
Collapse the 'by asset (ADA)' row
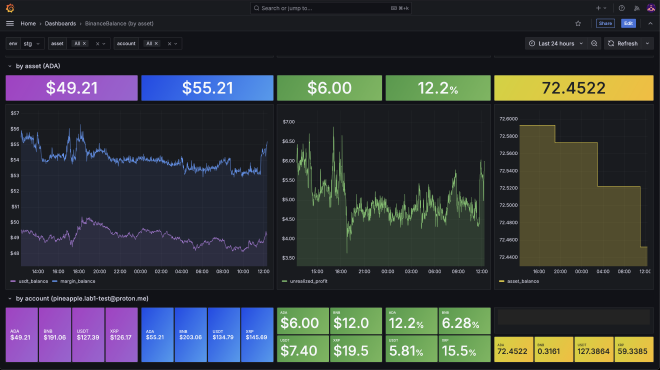(x=10, y=66)
